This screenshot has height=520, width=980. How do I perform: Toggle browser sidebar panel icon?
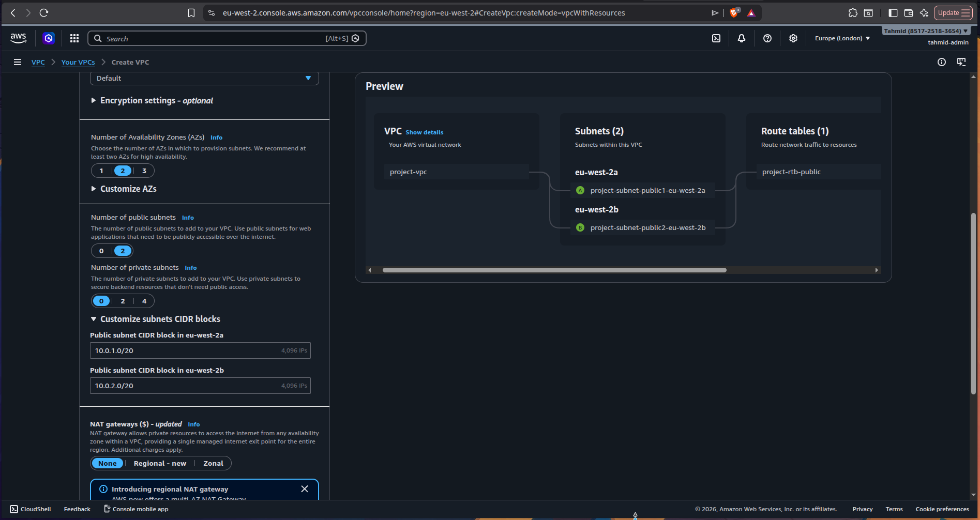click(x=893, y=13)
